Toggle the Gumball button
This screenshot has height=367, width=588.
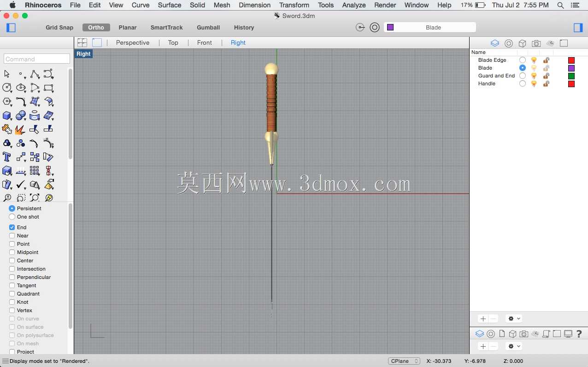tap(208, 28)
